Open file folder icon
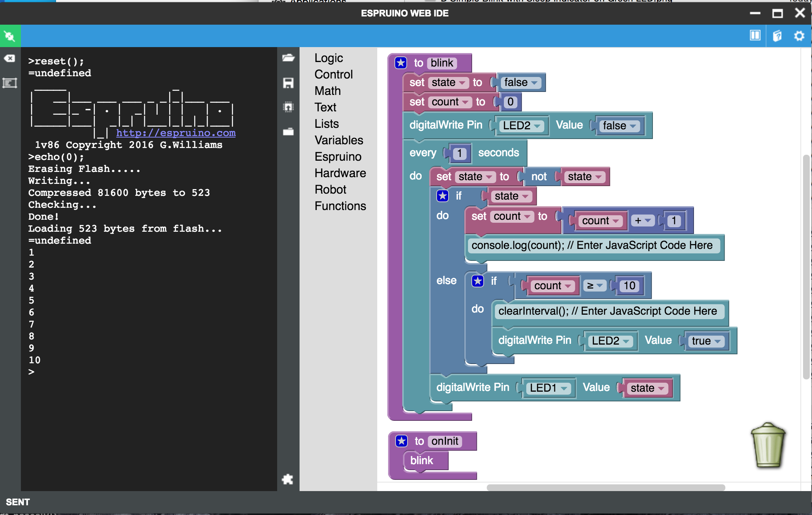Screen dimensions: 812x515 pos(288,58)
